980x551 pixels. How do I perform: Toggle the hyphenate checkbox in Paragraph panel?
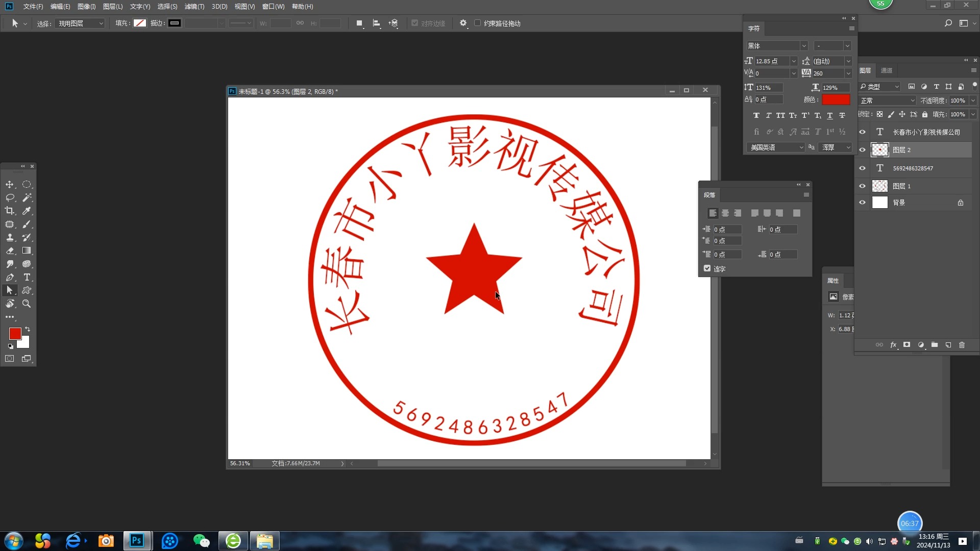pos(707,268)
